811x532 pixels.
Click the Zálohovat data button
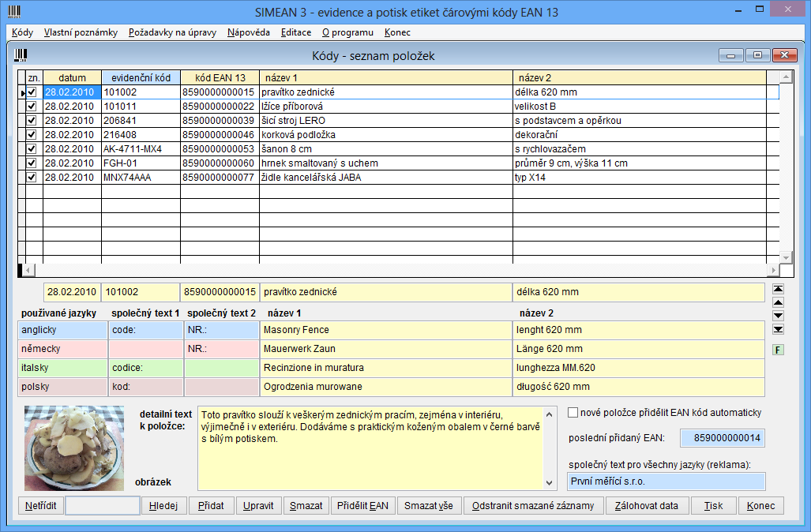[647, 506]
